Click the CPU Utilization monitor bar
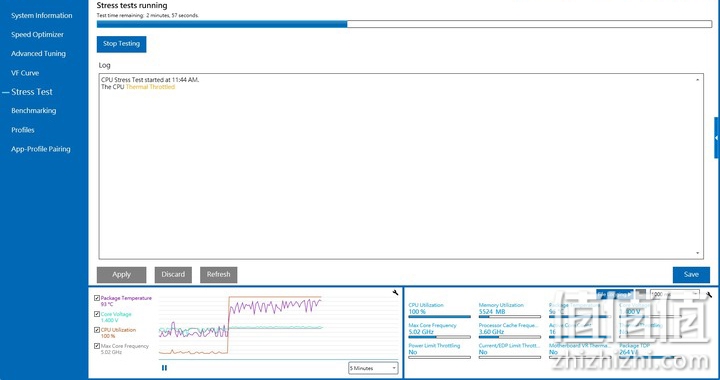The height and width of the screenshot is (380, 720). click(x=439, y=317)
